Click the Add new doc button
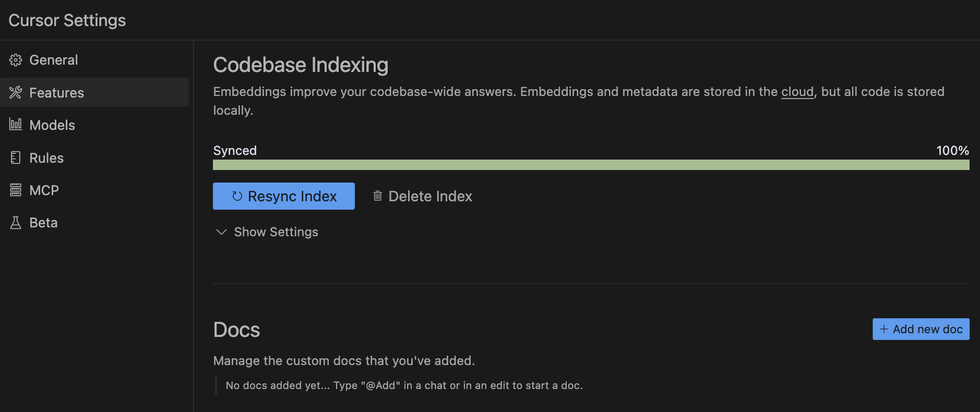The height and width of the screenshot is (412, 980). pos(921,329)
